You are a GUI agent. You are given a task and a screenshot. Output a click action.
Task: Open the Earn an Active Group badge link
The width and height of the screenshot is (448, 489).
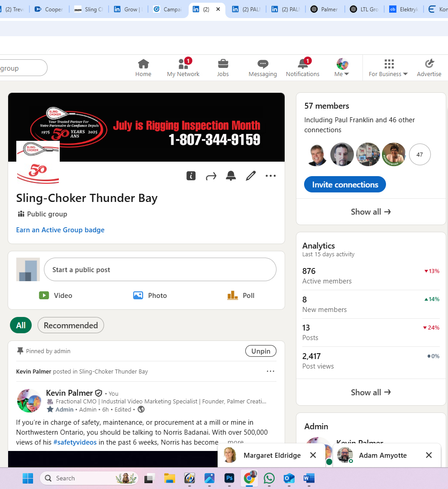(x=60, y=230)
